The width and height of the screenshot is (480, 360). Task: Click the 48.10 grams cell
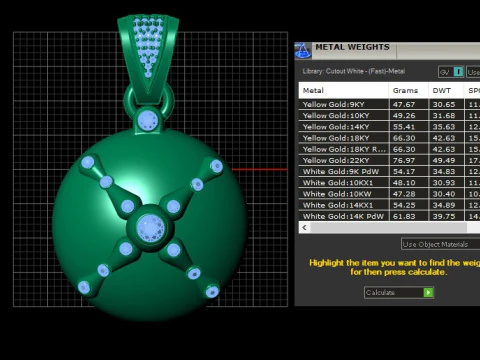[x=408, y=183]
